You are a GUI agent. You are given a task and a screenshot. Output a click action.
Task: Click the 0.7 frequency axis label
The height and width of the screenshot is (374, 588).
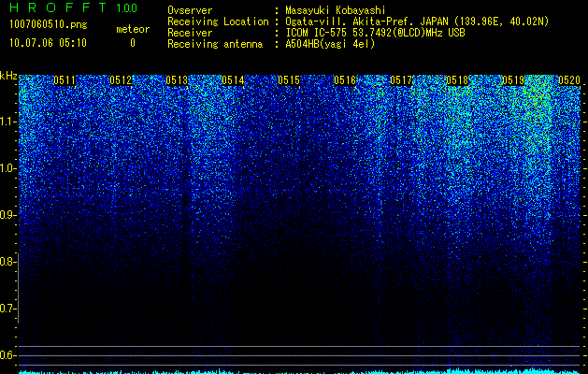click(7, 309)
